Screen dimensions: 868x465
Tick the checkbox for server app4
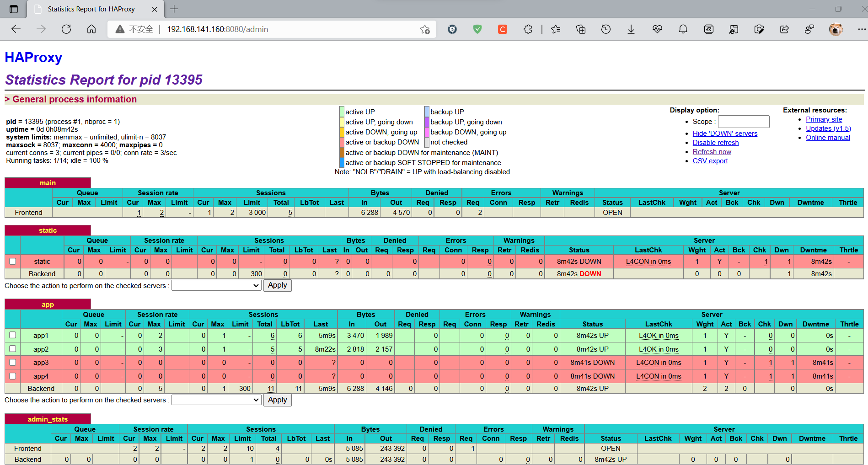point(13,376)
